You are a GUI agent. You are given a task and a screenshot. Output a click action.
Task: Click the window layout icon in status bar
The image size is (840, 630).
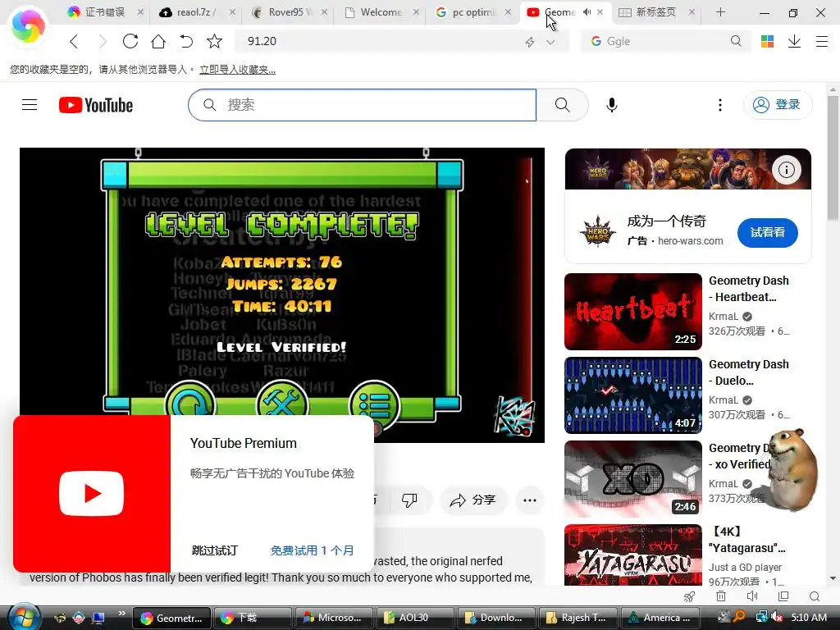783,596
